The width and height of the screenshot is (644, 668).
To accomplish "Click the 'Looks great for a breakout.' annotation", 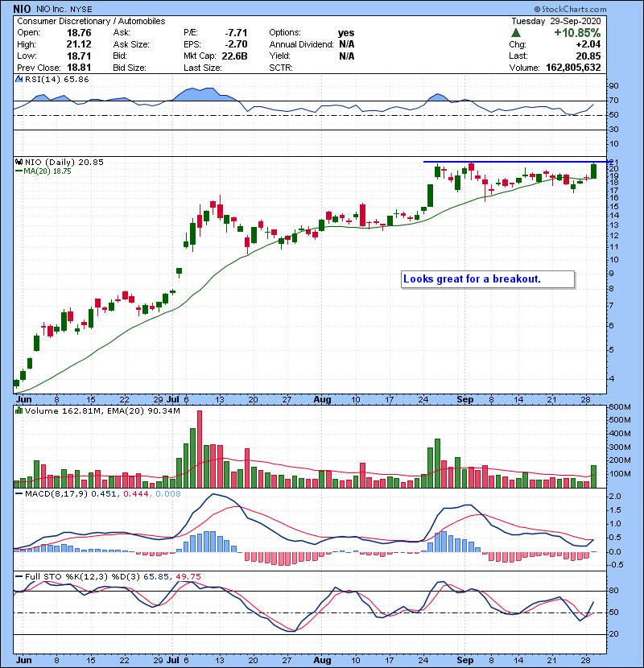I will 488,279.
